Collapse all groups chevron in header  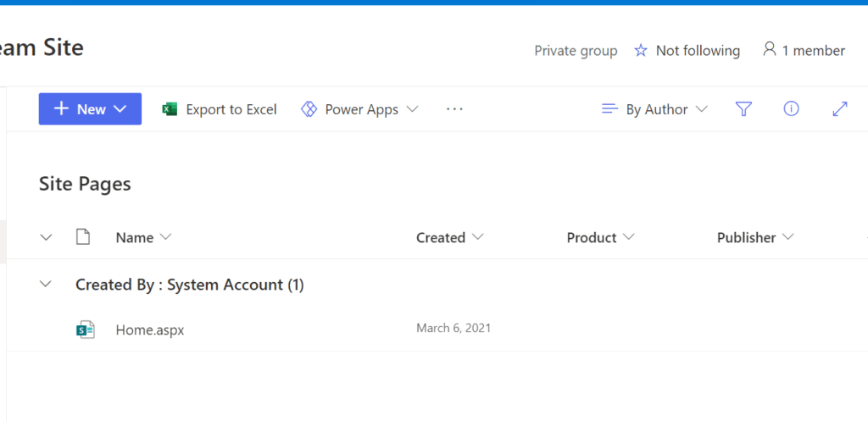[47, 238]
